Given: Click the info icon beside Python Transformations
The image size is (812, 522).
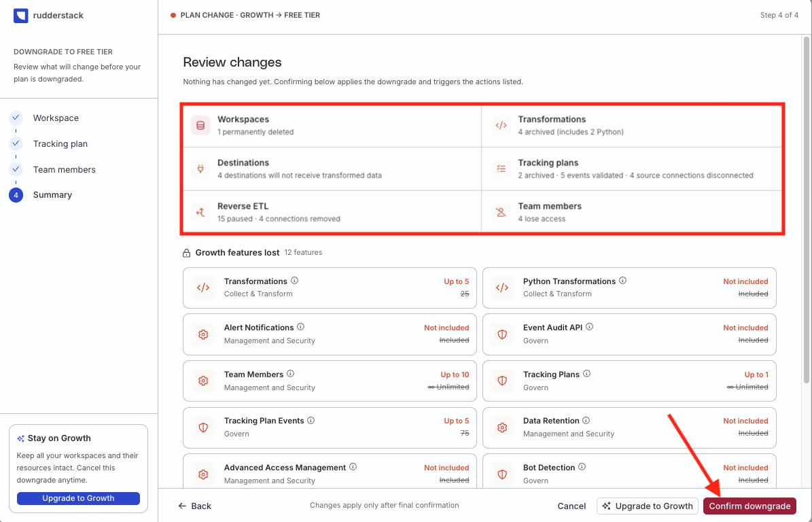Looking at the screenshot, I should tap(623, 281).
